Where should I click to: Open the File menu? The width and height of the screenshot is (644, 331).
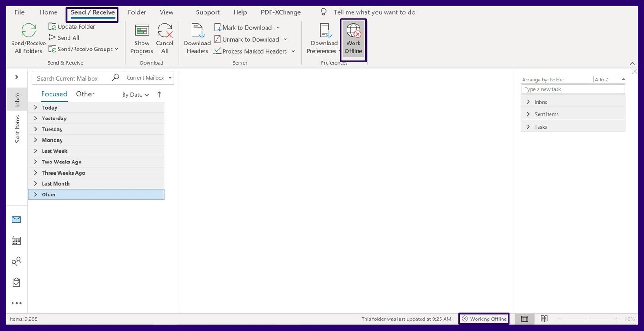(x=19, y=12)
